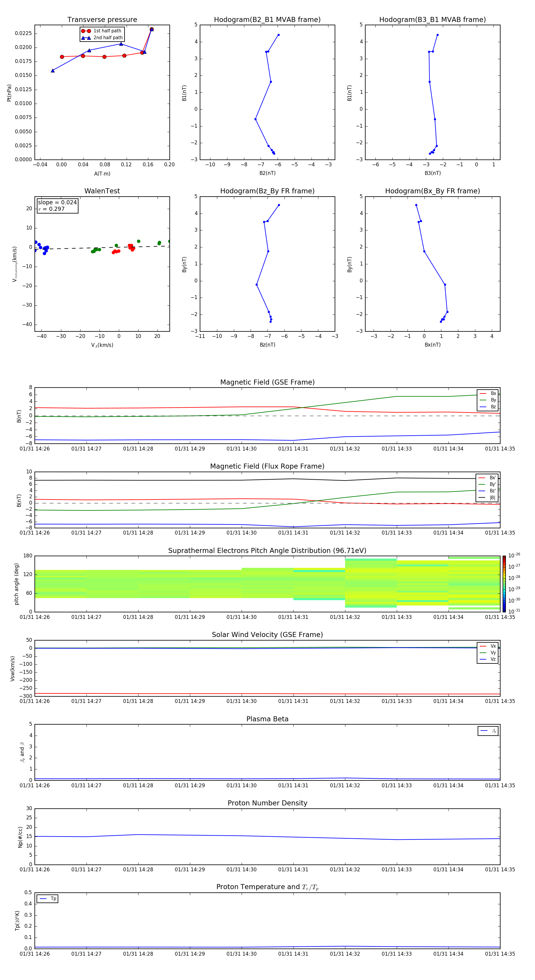Click the "Plasma Beta" panel title
This screenshot has height=980, width=535.
point(267,719)
